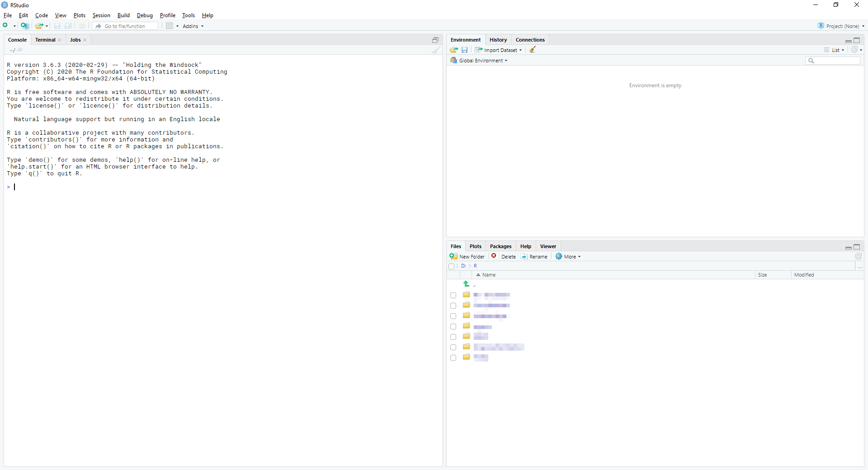
Task: Go up to the parent directory
Action: [466, 284]
